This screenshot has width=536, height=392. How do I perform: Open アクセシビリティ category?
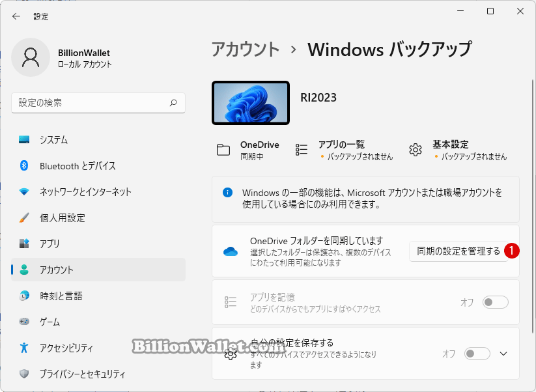(x=98, y=348)
